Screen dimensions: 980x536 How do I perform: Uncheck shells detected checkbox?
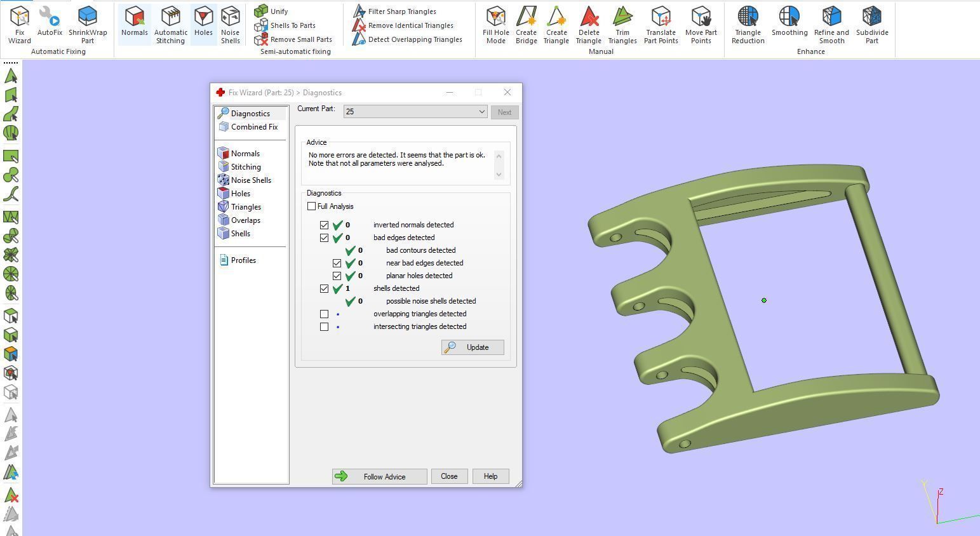tap(325, 288)
